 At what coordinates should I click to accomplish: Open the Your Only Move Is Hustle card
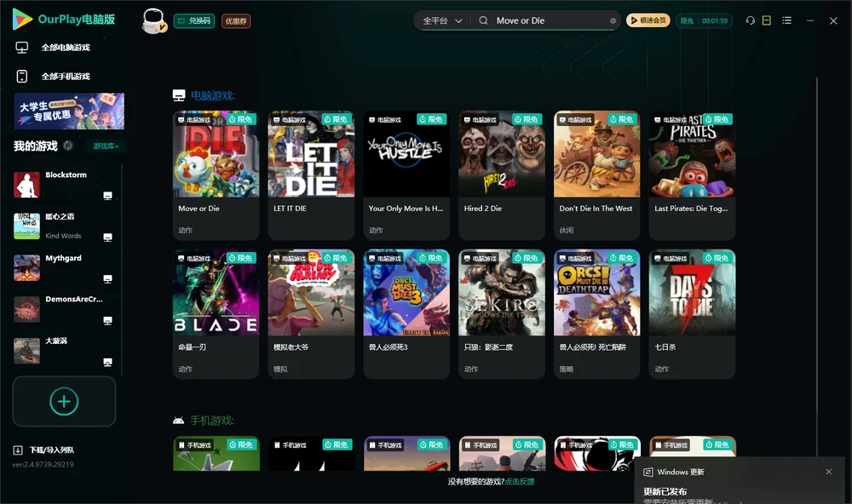click(406, 175)
